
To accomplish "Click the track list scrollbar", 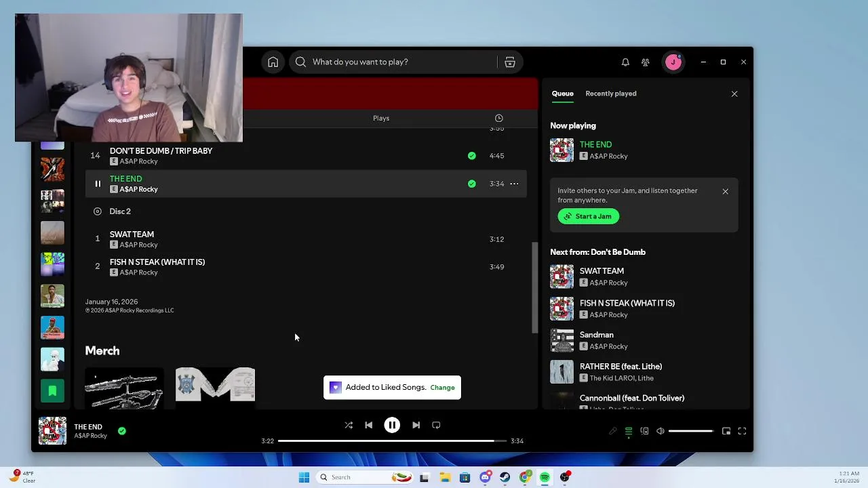I will (534, 288).
